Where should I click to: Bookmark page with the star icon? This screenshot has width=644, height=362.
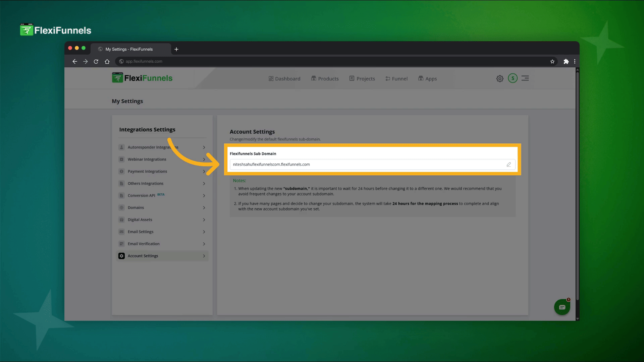point(552,61)
